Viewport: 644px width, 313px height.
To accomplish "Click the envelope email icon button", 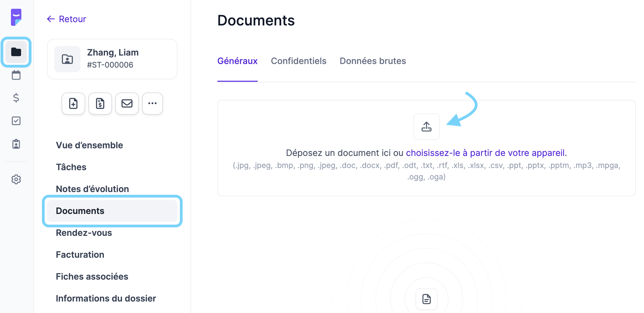I will pos(127,103).
